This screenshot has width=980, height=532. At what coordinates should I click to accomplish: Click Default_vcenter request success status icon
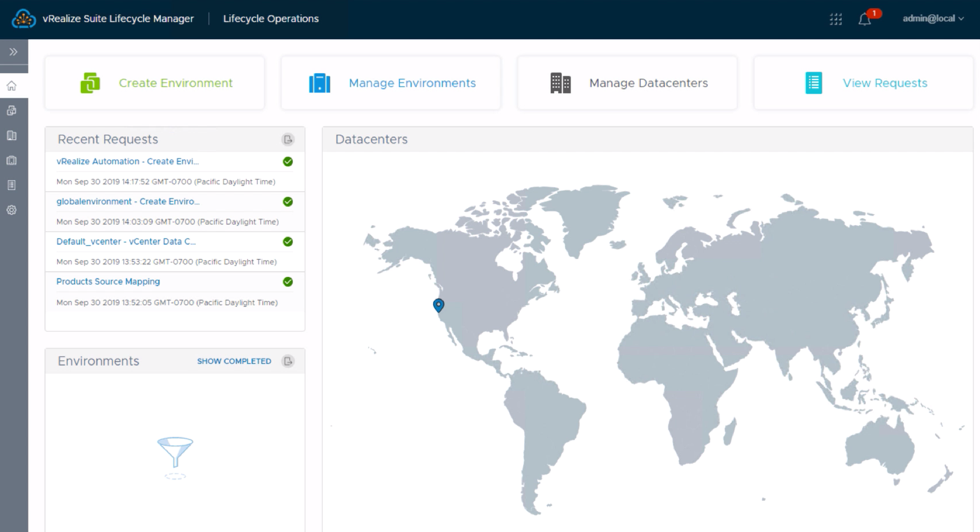point(288,242)
